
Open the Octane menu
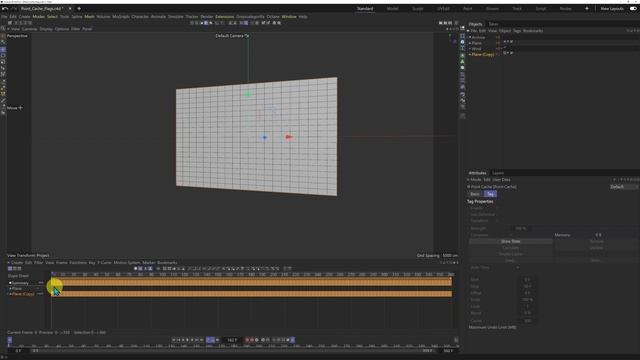coord(273,17)
